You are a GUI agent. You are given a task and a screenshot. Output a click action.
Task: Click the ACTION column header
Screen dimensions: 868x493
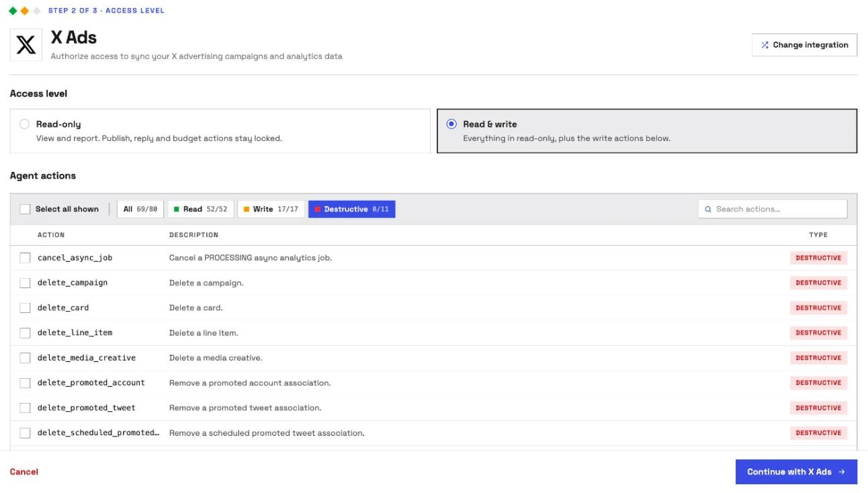[51, 235]
